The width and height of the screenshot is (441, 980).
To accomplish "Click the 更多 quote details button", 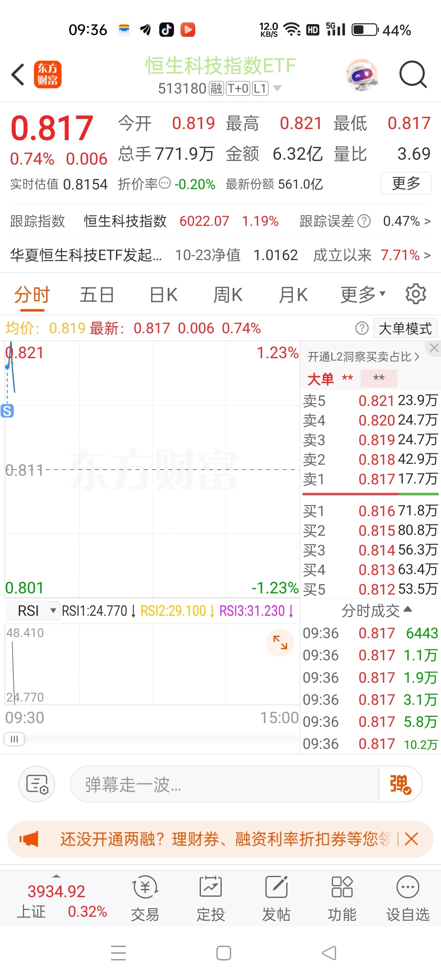I will [x=406, y=183].
